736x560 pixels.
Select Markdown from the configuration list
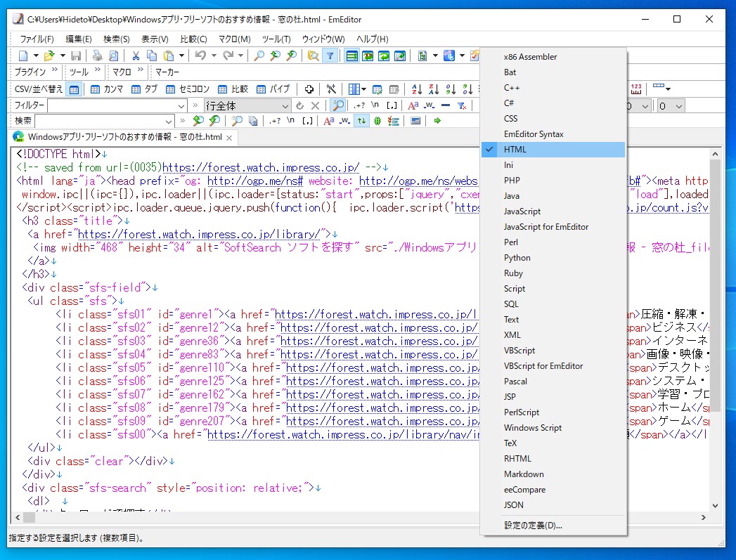pos(524,474)
